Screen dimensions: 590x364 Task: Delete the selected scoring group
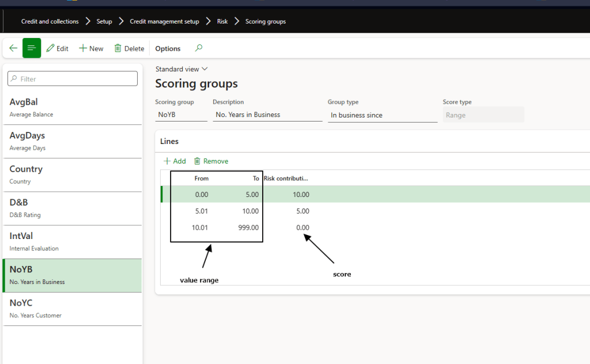[x=129, y=48]
